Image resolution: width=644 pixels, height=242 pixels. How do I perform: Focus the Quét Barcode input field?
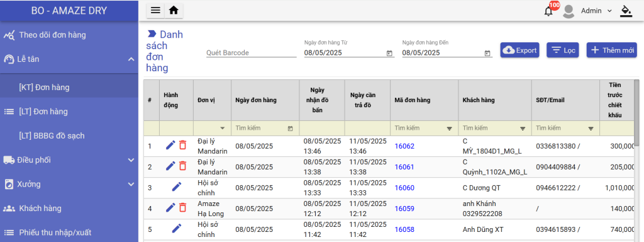[x=251, y=53]
